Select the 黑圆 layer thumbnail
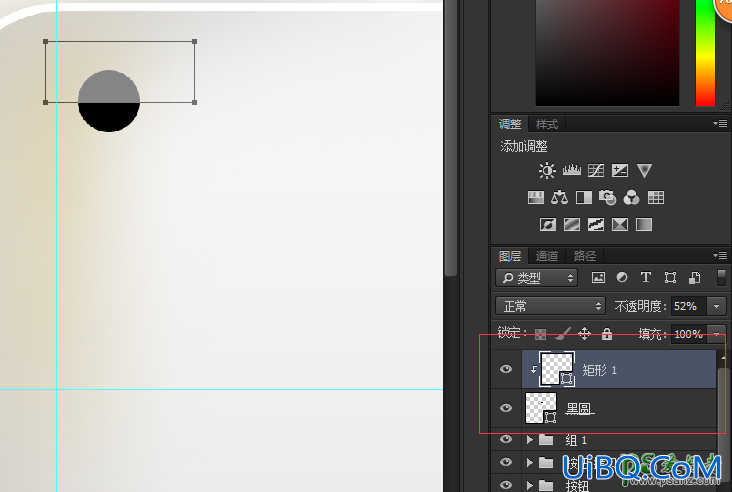This screenshot has height=492, width=732. point(542,408)
